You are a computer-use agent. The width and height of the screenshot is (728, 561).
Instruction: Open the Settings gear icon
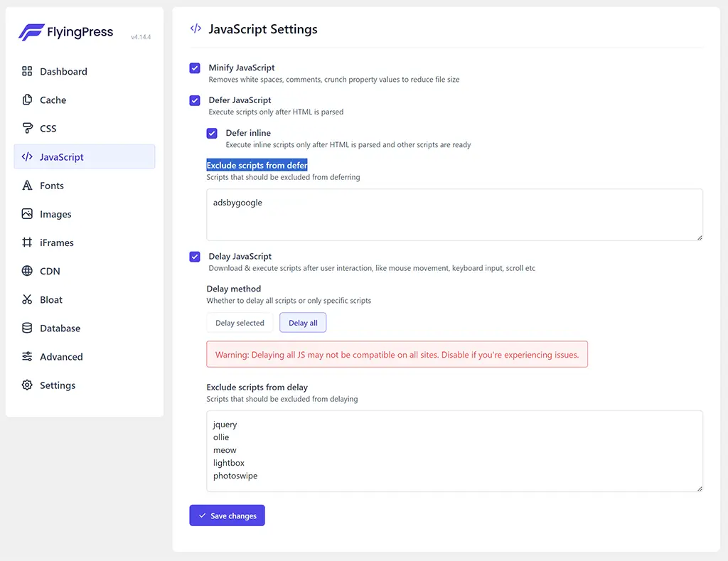coord(26,385)
